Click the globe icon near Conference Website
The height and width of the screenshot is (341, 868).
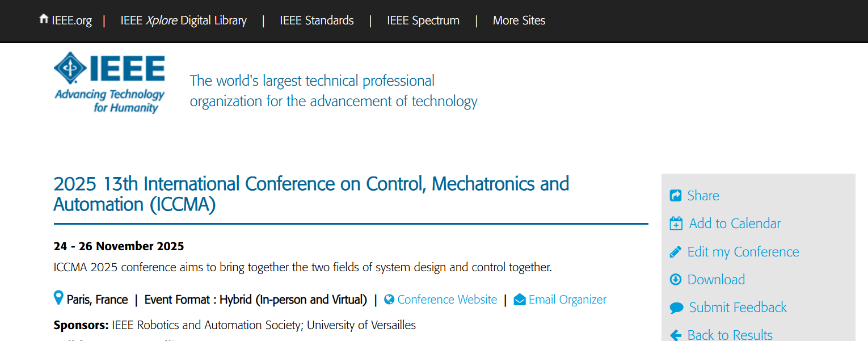[x=389, y=300]
